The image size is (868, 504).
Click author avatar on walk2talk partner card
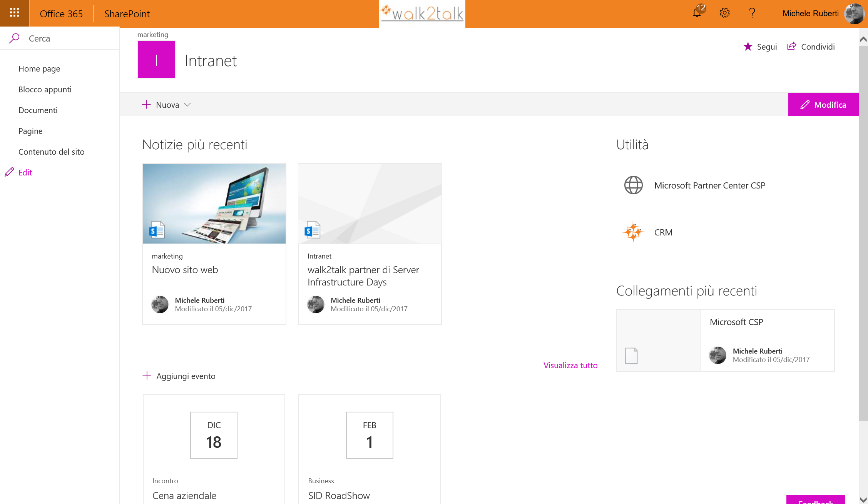click(x=316, y=304)
